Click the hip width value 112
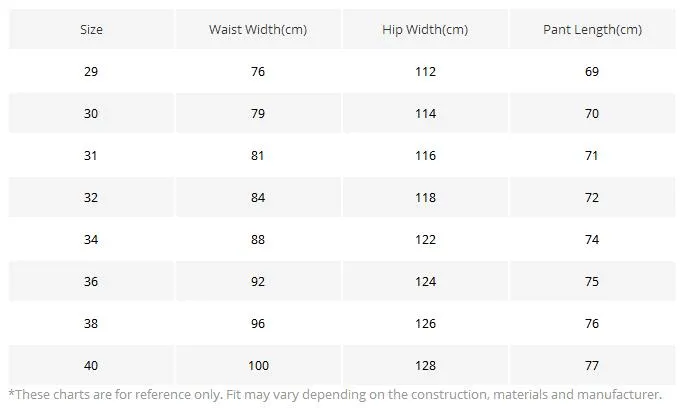The image size is (682, 408). 425,71
